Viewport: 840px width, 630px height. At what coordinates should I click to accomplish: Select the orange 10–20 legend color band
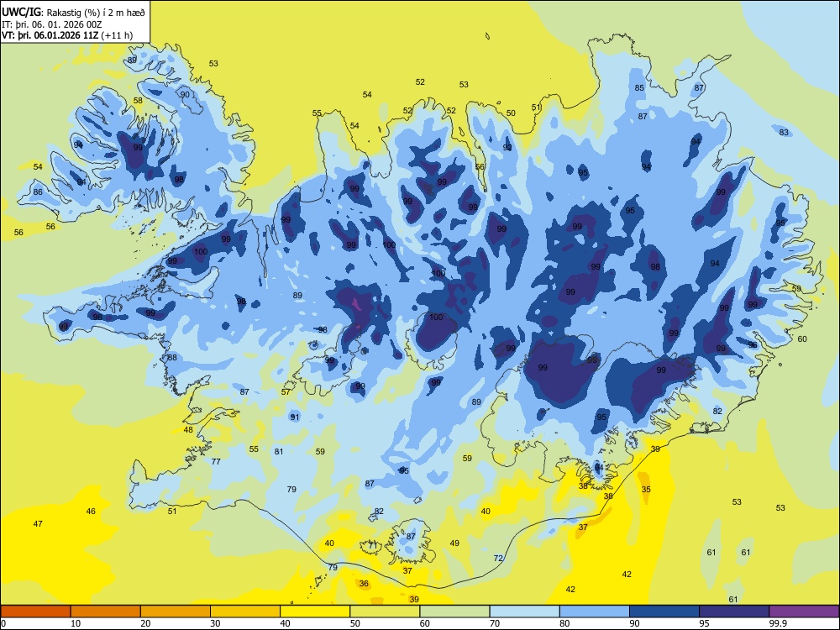pyautogui.click(x=106, y=612)
